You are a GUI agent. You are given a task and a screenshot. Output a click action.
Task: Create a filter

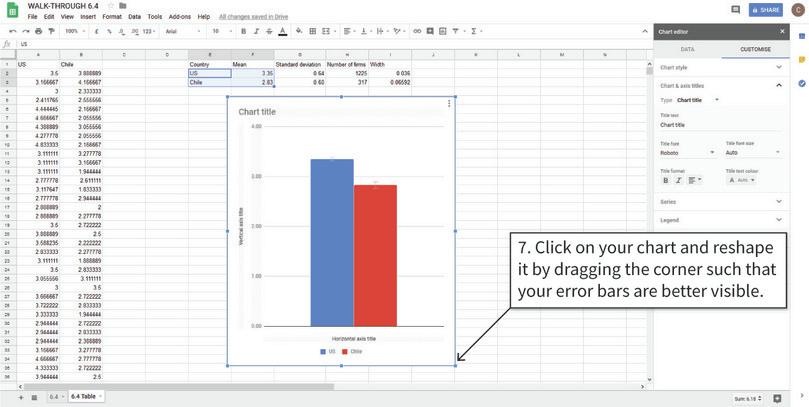pyautogui.click(x=457, y=31)
